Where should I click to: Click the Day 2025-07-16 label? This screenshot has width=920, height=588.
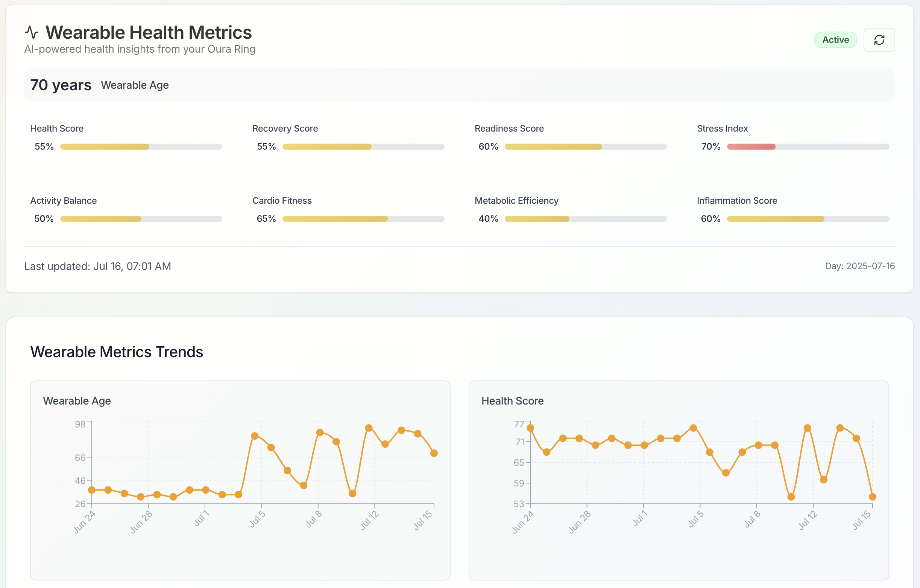tap(860, 266)
